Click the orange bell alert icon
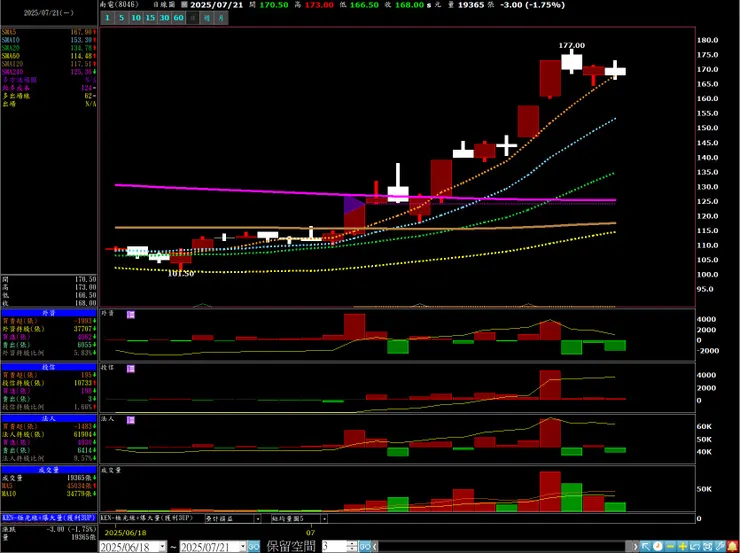 point(732,546)
